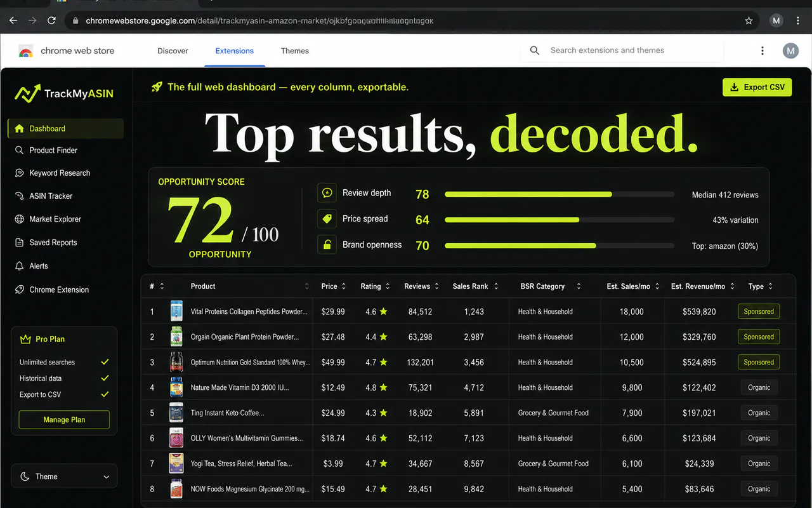
Task: Go back with the browser back arrow
Action: [13, 20]
